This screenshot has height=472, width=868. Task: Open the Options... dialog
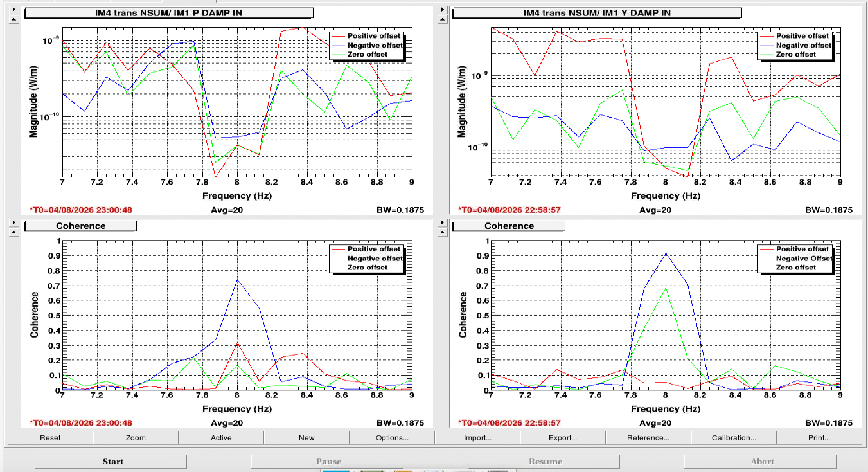coord(392,438)
